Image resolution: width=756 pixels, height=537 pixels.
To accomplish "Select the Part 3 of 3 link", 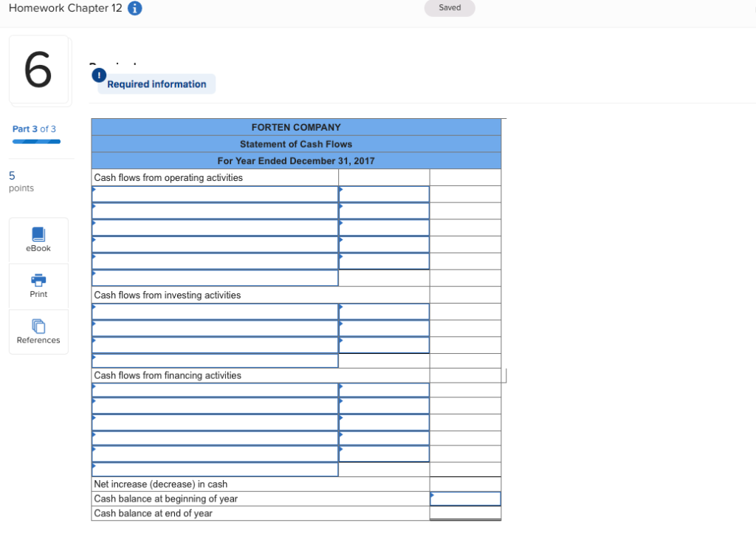I will pos(34,129).
